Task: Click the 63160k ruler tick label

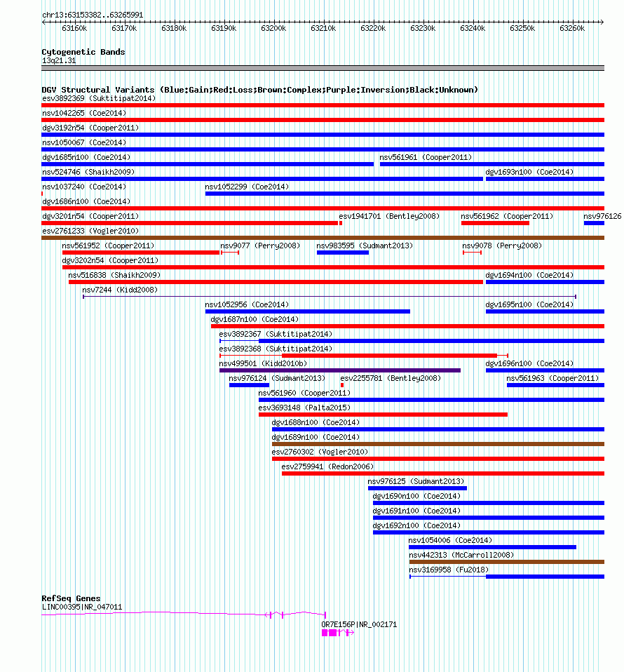Action: click(74, 28)
